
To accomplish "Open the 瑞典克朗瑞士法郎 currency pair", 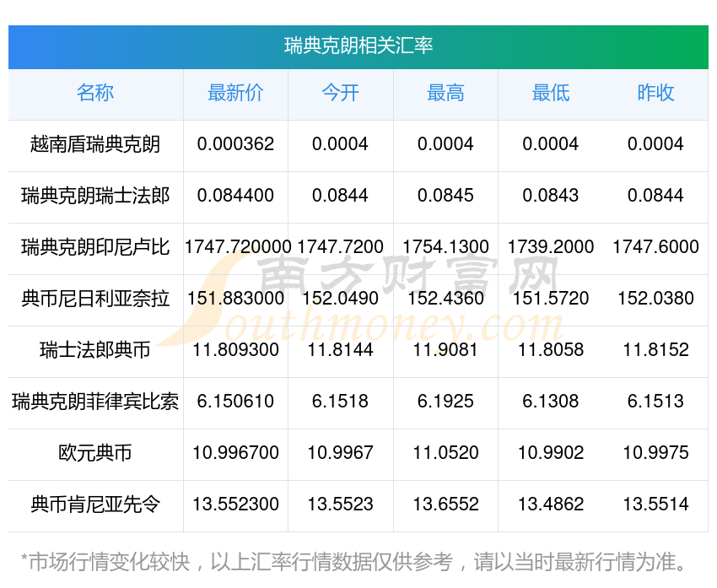I will pyautogui.click(x=95, y=196).
